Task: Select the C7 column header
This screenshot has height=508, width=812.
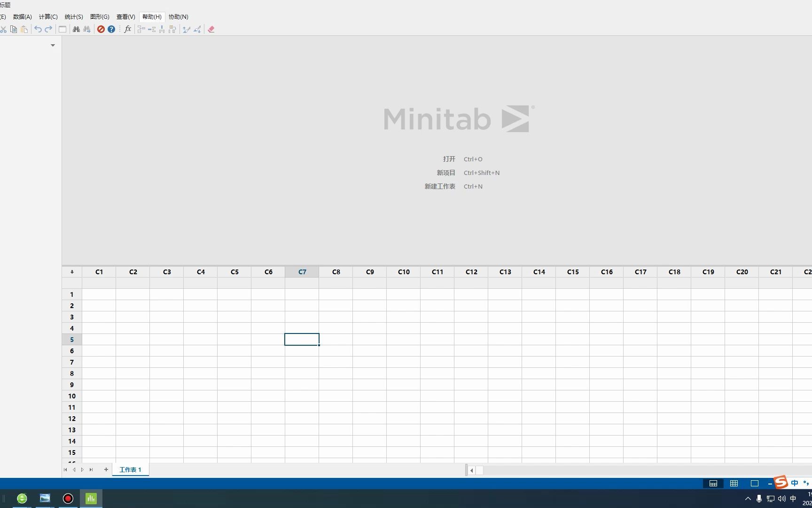Action: [x=302, y=272]
